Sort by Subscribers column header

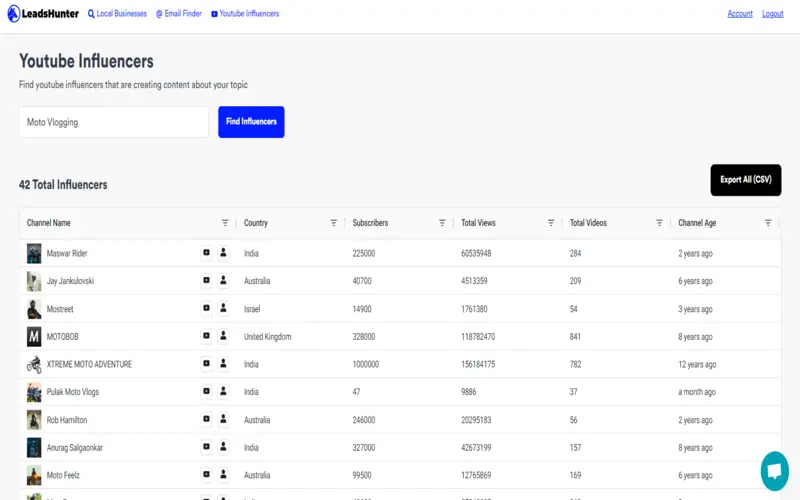(370, 223)
